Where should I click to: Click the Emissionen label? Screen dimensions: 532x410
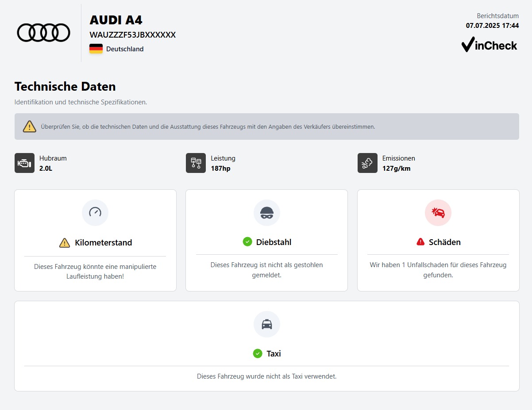pyautogui.click(x=399, y=158)
